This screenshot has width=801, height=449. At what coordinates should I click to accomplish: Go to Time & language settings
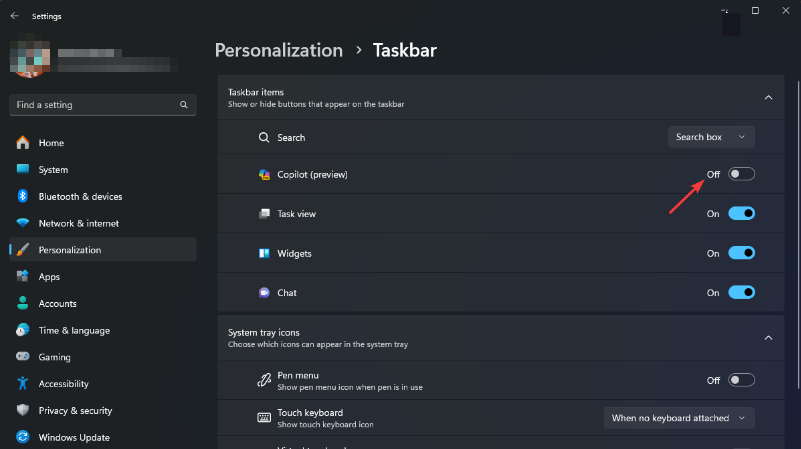[74, 331]
